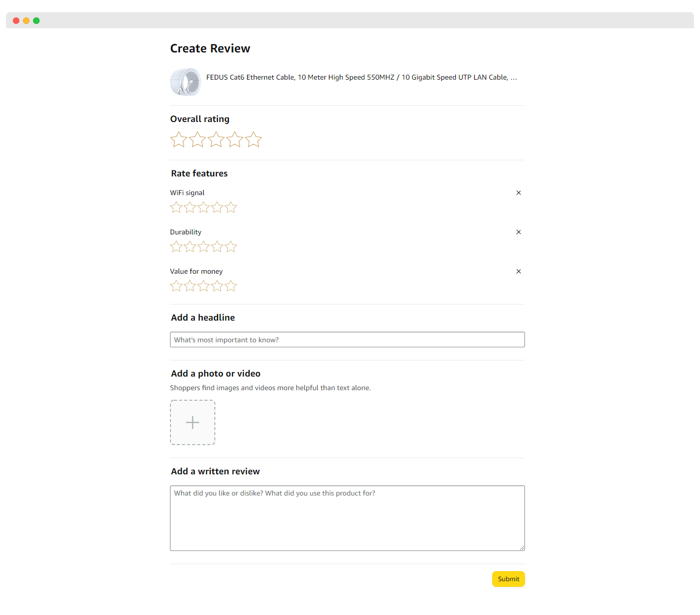This screenshot has width=700, height=615.
Task: Select the second star for Overall rating
Action: (x=197, y=140)
